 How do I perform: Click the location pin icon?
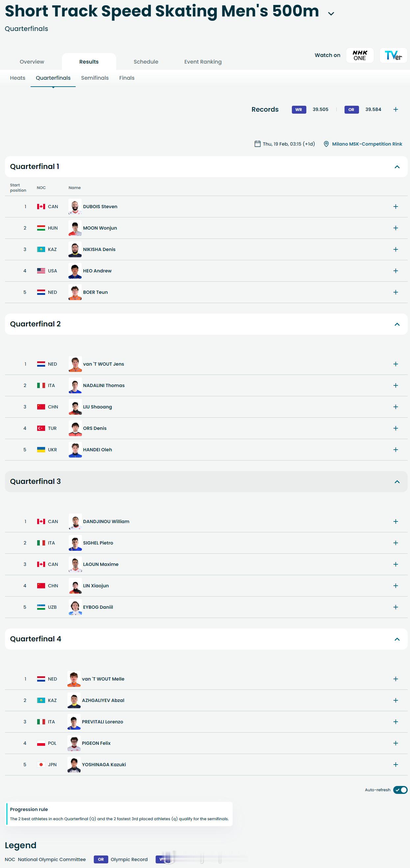pos(326,144)
